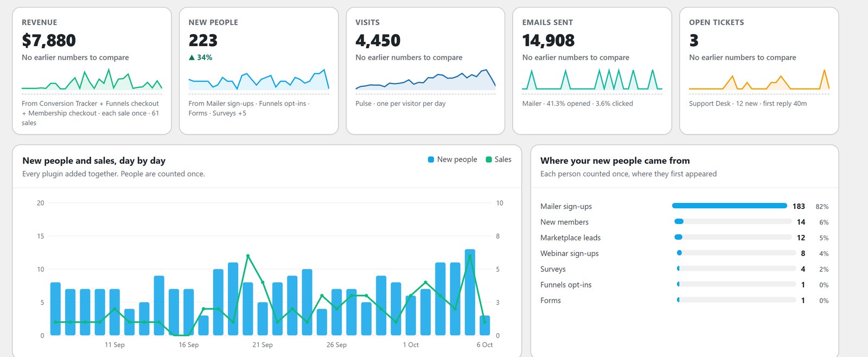Open the New People sparkline chart
The width and height of the screenshot is (868, 357).
[259, 79]
